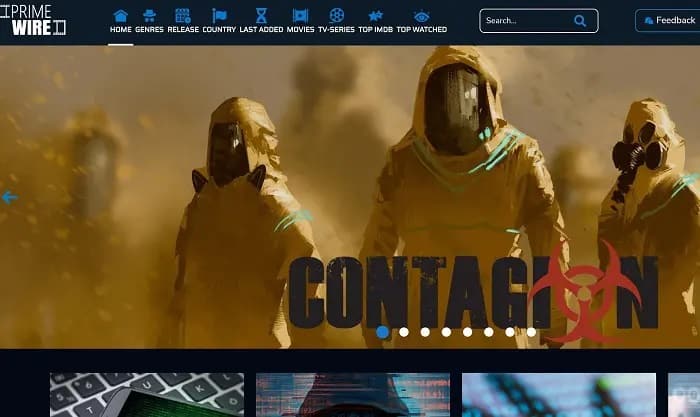Select the seventh carousel dot
The image size is (700, 417).
pos(510,332)
